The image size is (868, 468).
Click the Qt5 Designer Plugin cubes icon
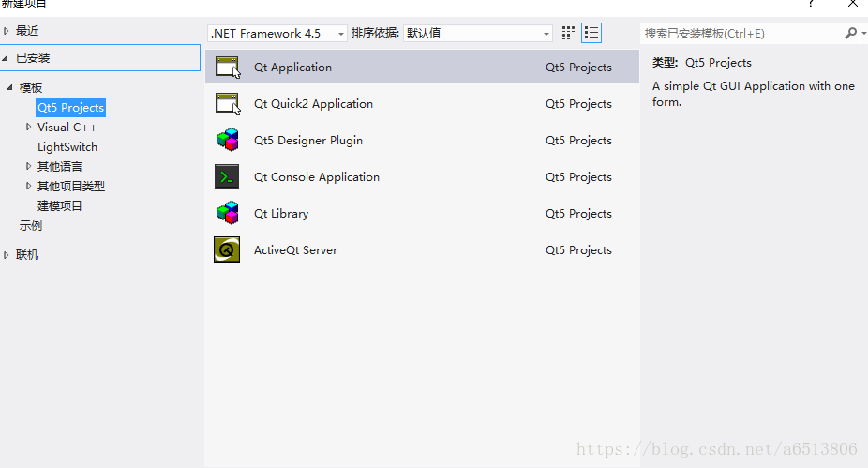click(228, 140)
